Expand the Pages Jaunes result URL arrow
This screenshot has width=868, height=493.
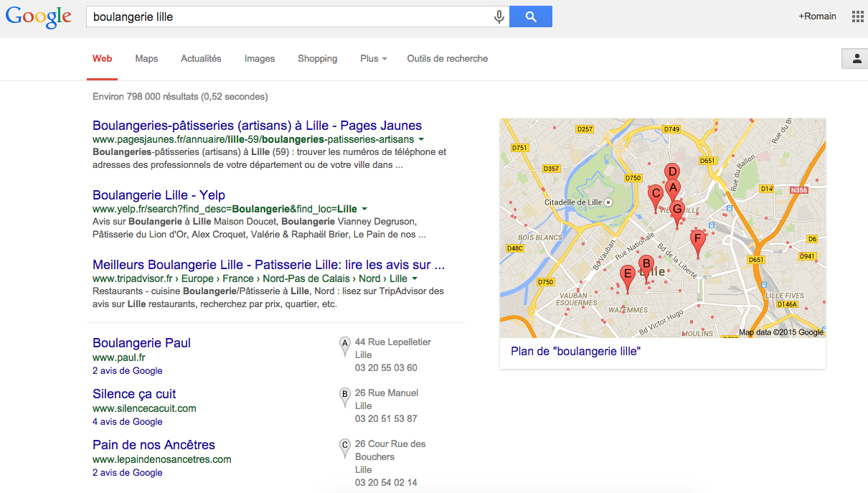tap(421, 139)
